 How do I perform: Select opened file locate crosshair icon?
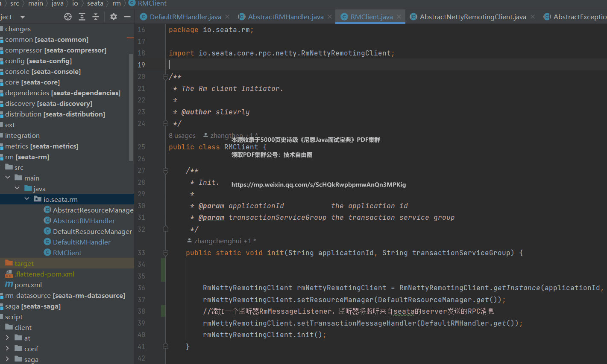(68, 17)
